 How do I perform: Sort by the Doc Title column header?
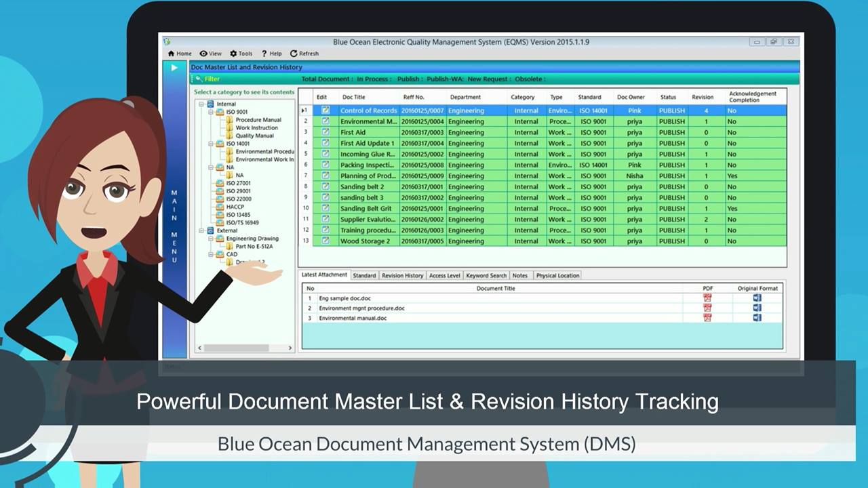click(353, 97)
